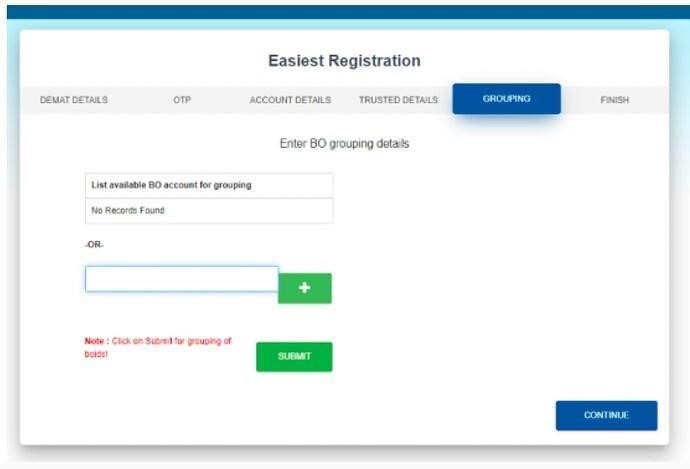Click the red word 'boids!' in the note
Screen dimensions: 690x469
(x=96, y=354)
